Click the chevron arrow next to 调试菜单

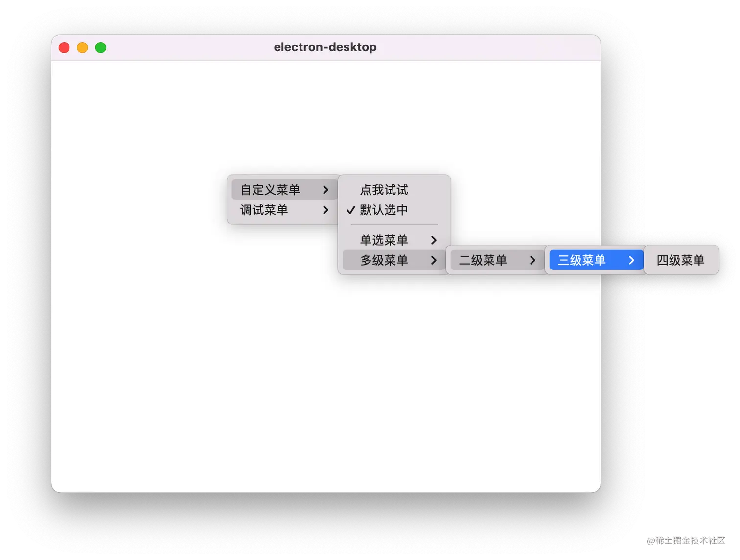[326, 210]
